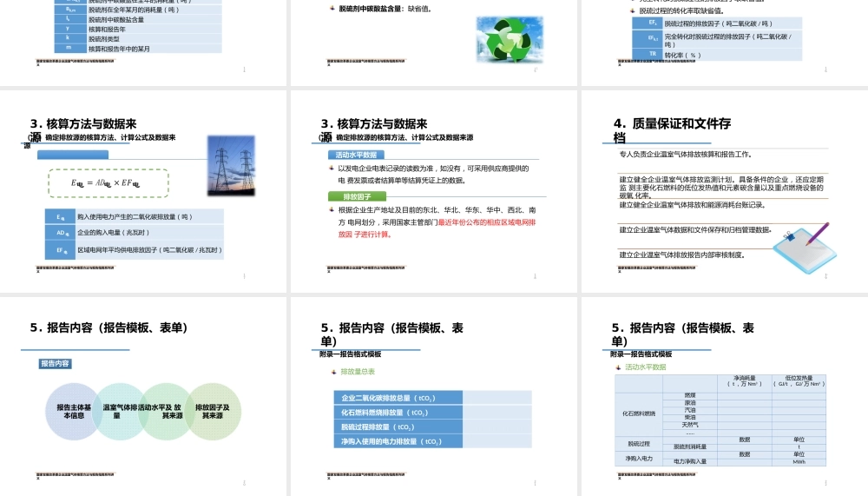The image size is (868, 496).
Task: Click the line 建立企业温室气体数据和文件保存和归档管理数据
Action: (x=695, y=229)
